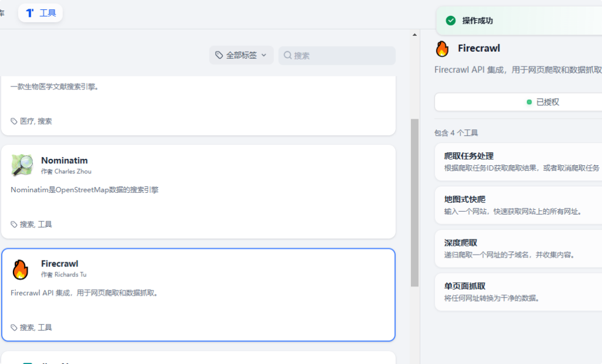Switch to the 工具 tab
602x364 pixels.
pyautogui.click(x=41, y=13)
